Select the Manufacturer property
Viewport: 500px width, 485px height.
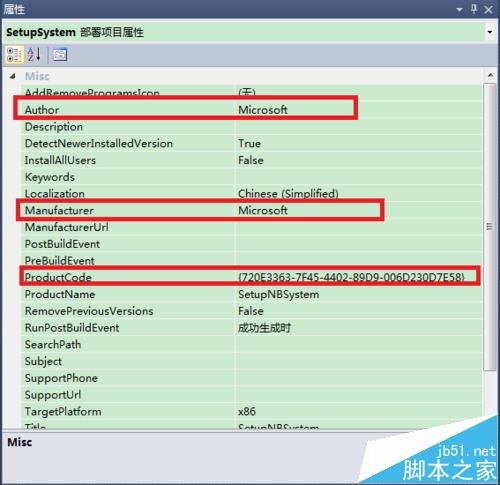click(59, 210)
